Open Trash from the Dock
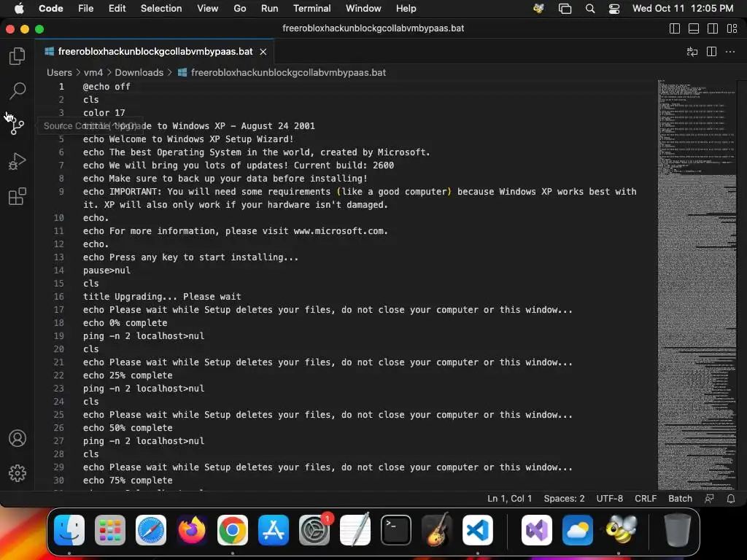Viewport: 747px width, 560px height. coord(678,530)
